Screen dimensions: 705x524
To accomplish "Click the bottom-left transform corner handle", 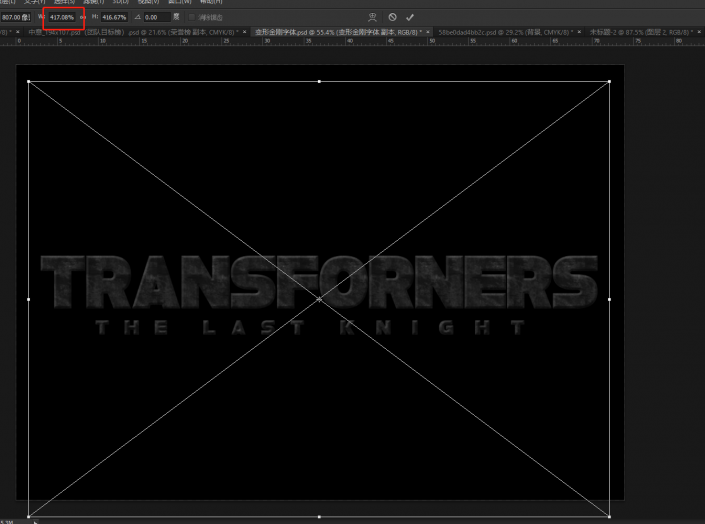I will point(29,516).
